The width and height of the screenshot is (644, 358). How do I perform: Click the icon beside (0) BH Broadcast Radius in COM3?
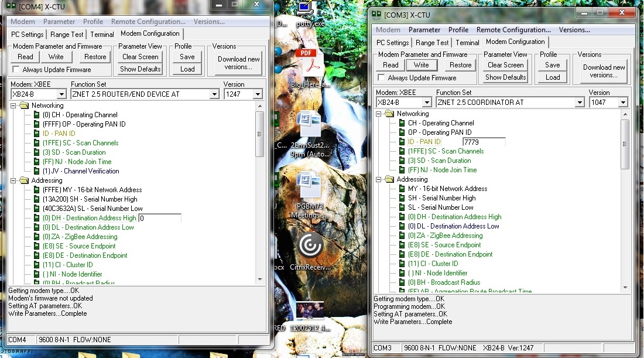pos(402,282)
